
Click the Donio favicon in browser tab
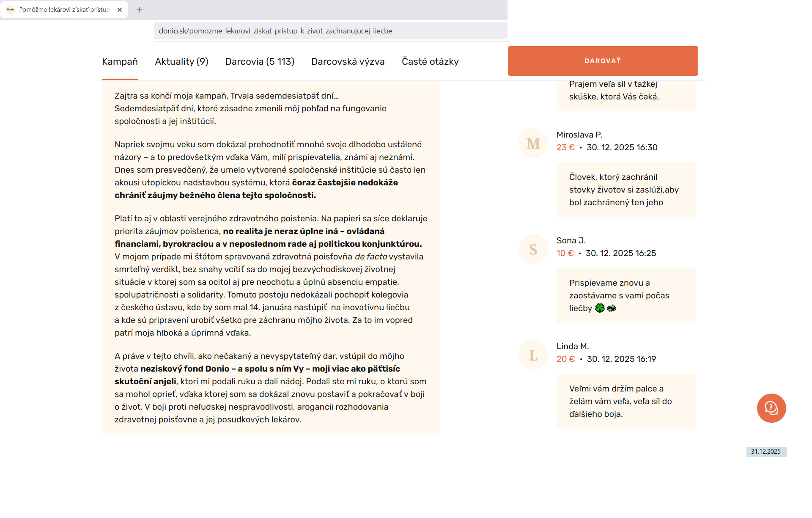coord(11,10)
